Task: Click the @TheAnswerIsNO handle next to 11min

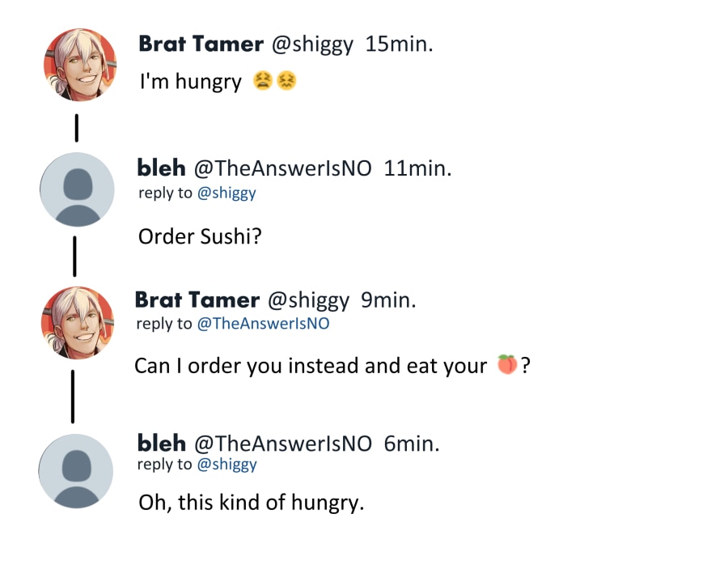Action: tap(282, 169)
